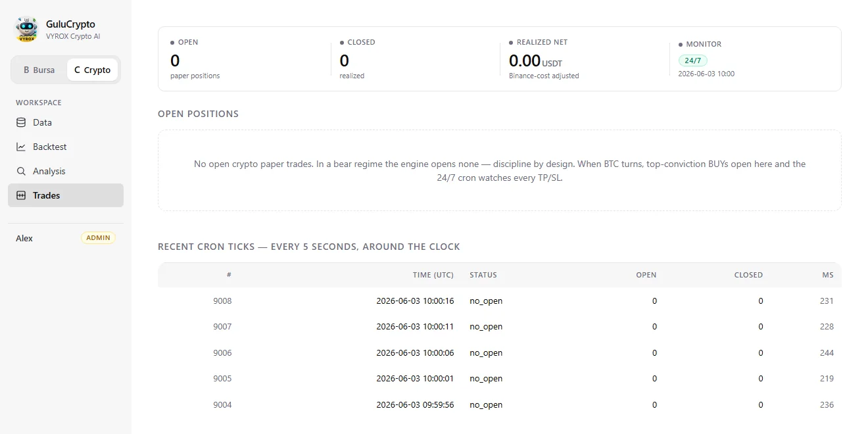This screenshot has height=434, width=868.
Task: Click the Trades sidebar icon
Action: [x=21, y=195]
